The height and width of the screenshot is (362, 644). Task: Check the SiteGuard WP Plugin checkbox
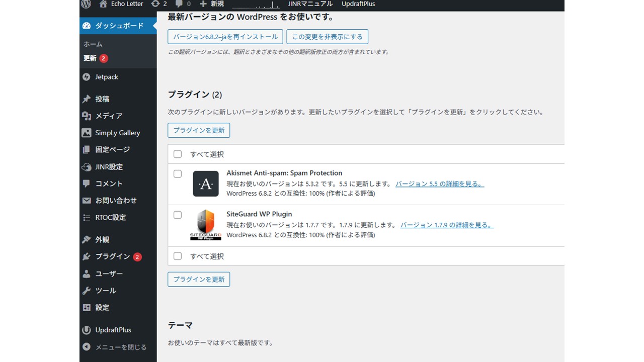tap(178, 215)
